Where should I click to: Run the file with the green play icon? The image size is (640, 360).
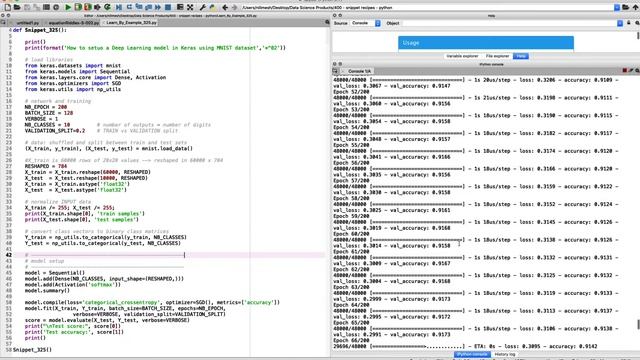68,7
